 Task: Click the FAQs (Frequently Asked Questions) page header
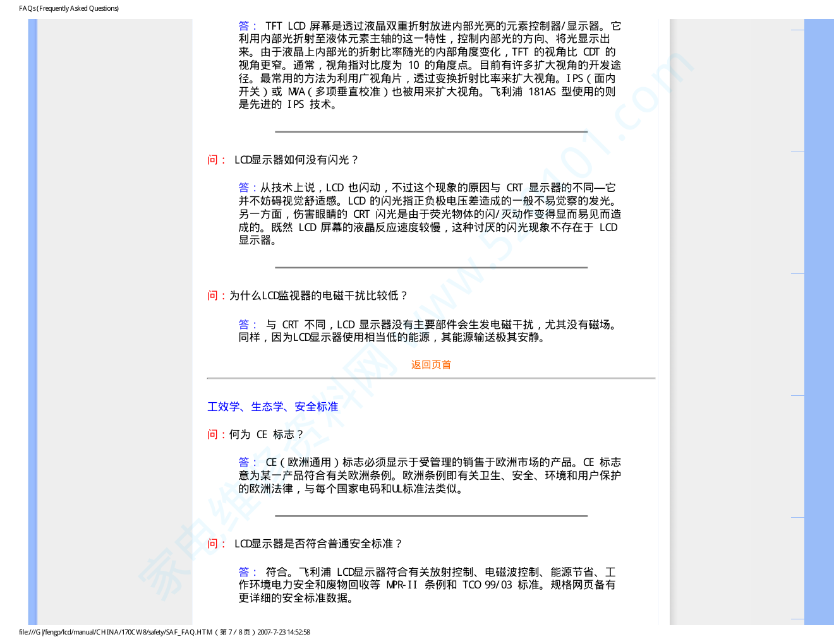[x=69, y=8]
